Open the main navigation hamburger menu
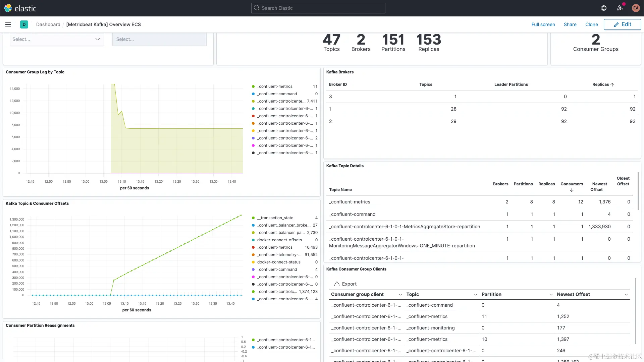644x362 pixels. (8, 24)
